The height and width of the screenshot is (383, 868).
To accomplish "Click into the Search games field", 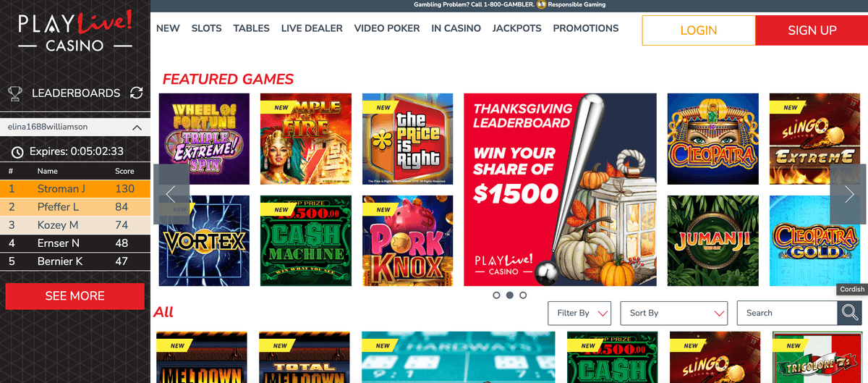I will (x=788, y=313).
